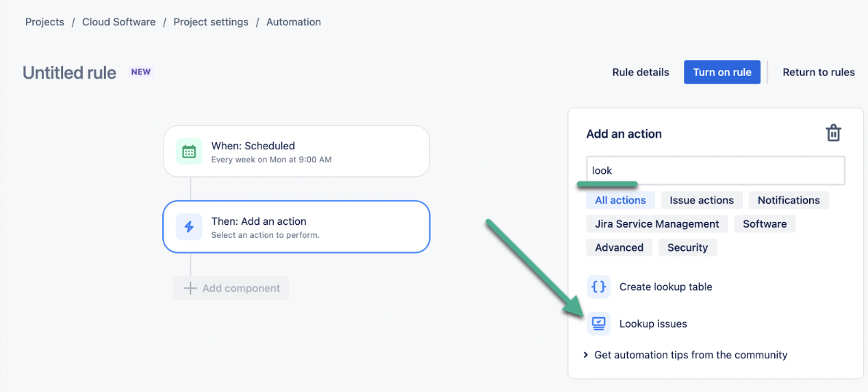Go to Project settings breadcrumb
Viewport: 868px width, 392px height.
pyautogui.click(x=211, y=22)
